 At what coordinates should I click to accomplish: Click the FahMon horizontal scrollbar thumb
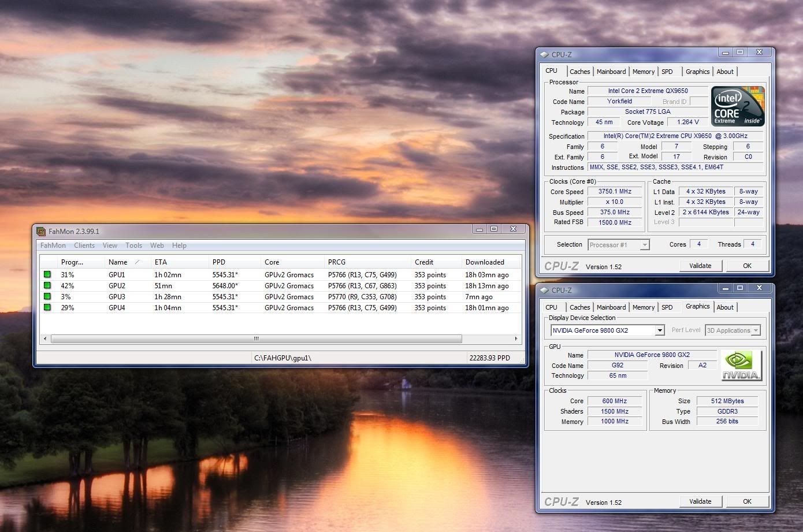pyautogui.click(x=256, y=338)
